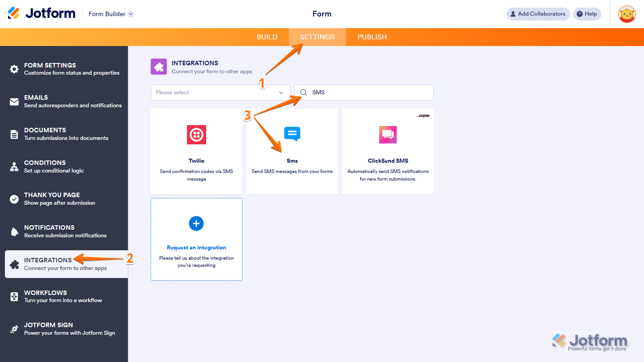Open the ClickSend SMS integration icon
This screenshot has width=644, height=362.
click(x=387, y=135)
